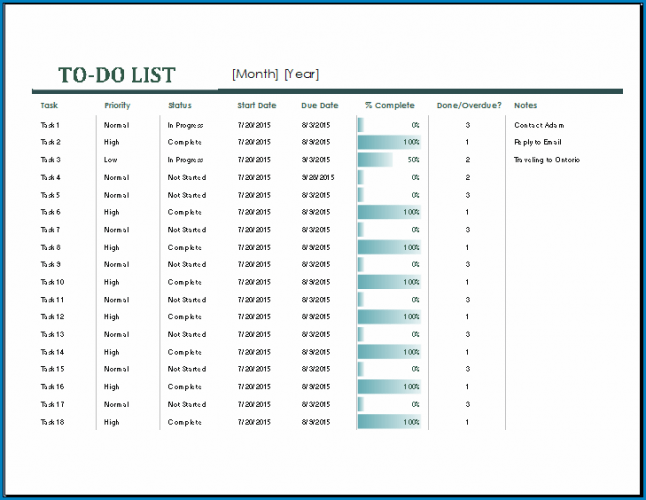Click Task 2's Complete status

[185, 142]
